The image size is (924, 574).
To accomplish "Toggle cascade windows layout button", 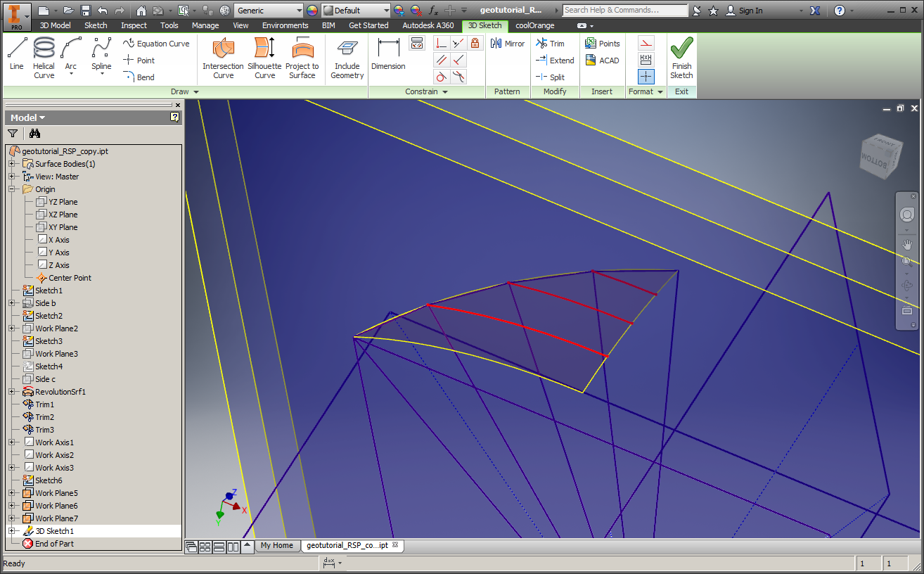I will pos(191,546).
